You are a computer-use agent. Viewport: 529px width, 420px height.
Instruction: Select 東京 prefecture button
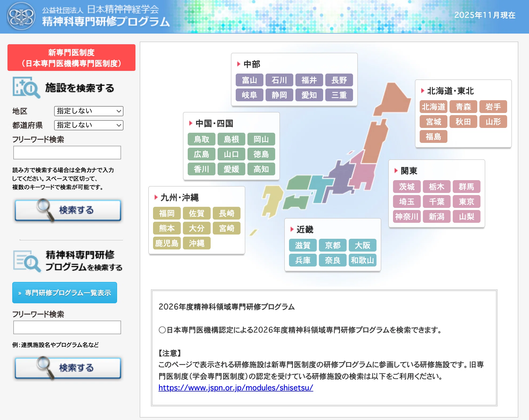(x=467, y=201)
